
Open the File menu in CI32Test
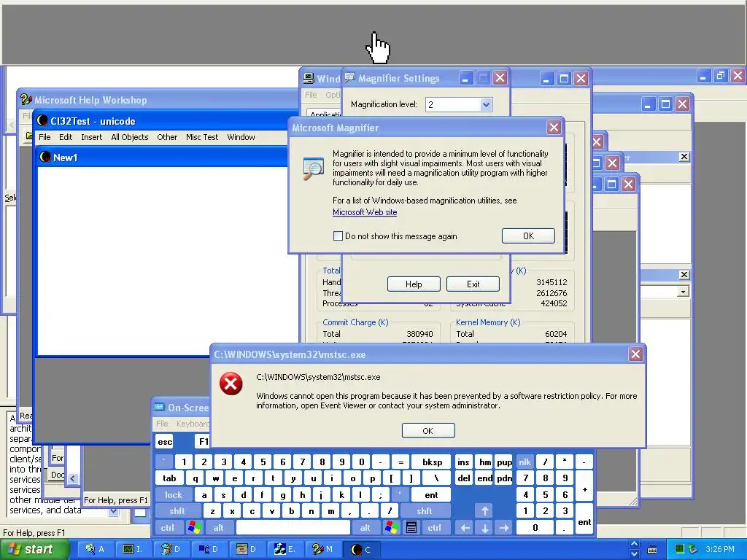(x=44, y=137)
